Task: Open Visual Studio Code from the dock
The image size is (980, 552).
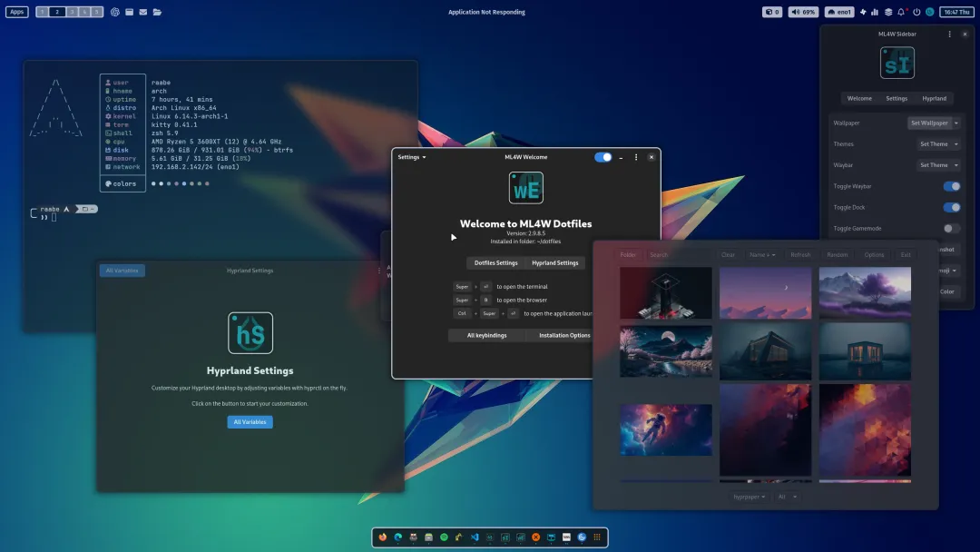Action: 475,537
